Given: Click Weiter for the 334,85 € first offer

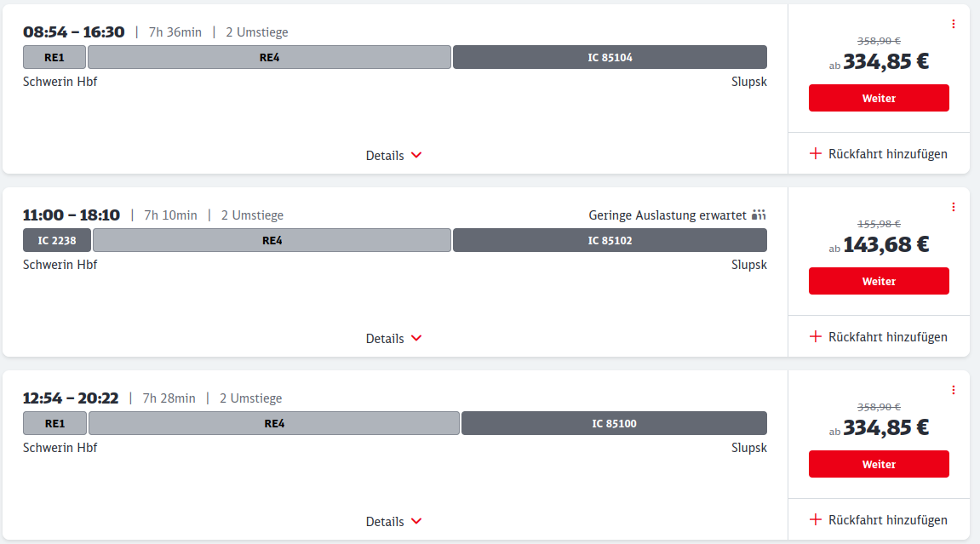Looking at the screenshot, I should [x=879, y=98].
